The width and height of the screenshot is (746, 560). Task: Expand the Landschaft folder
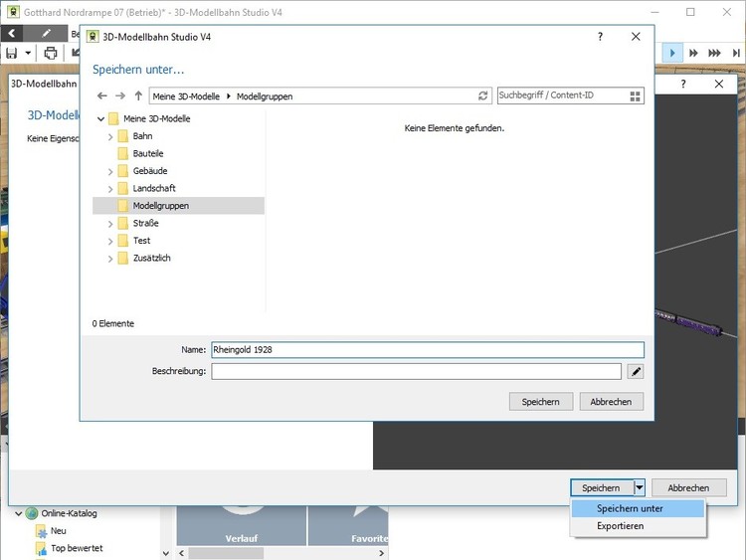pos(110,189)
